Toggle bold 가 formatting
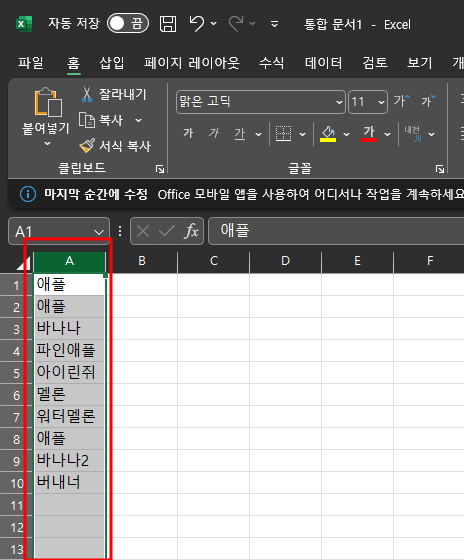The image size is (464, 560). click(188, 134)
